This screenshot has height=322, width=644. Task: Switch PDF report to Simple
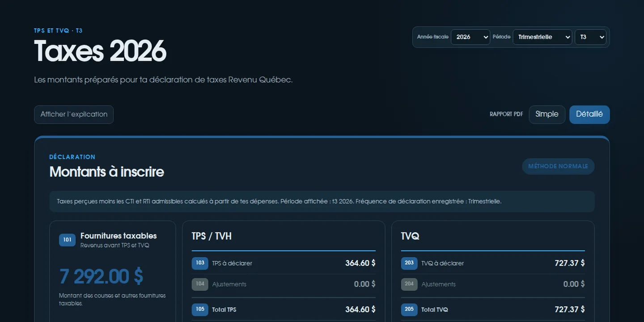(x=547, y=114)
